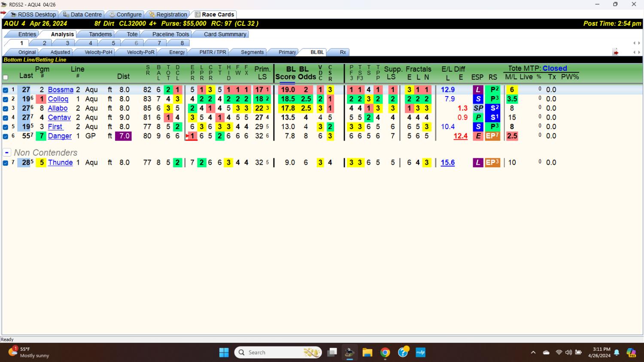Switch to the Energy view
644x362 pixels.
[x=177, y=52]
